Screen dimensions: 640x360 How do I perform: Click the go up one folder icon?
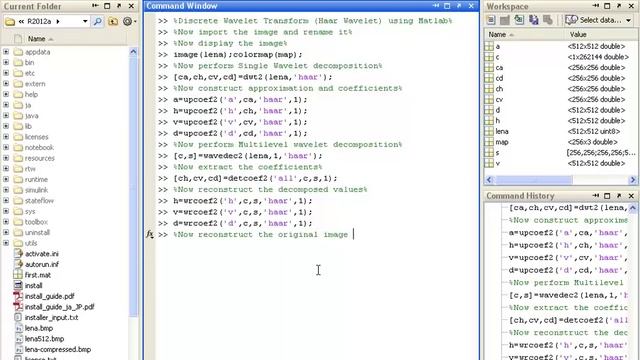pos(113,21)
